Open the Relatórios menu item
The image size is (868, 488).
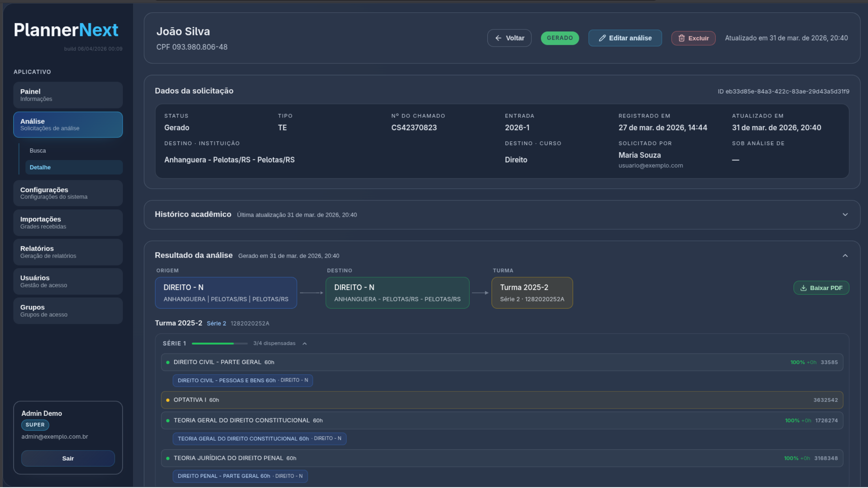[x=68, y=252]
